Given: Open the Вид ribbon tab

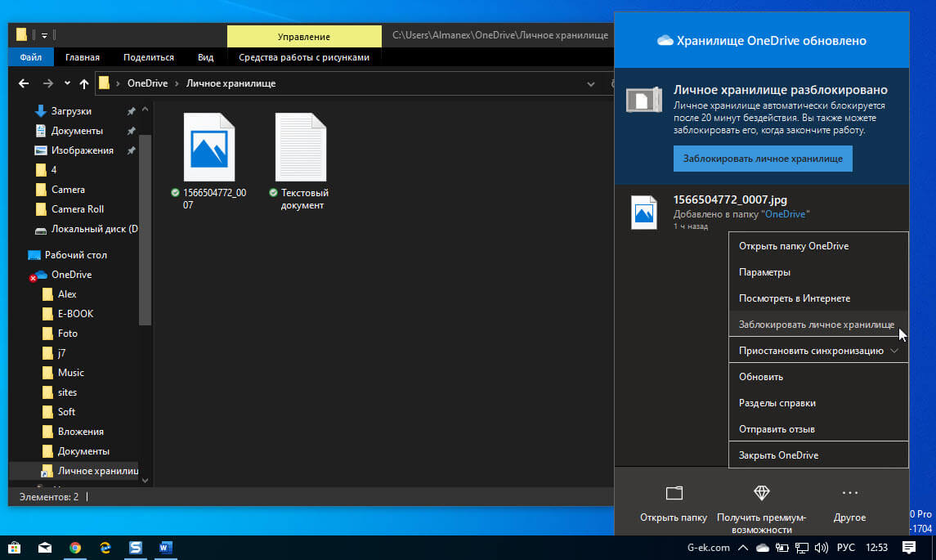Looking at the screenshot, I should (x=205, y=57).
